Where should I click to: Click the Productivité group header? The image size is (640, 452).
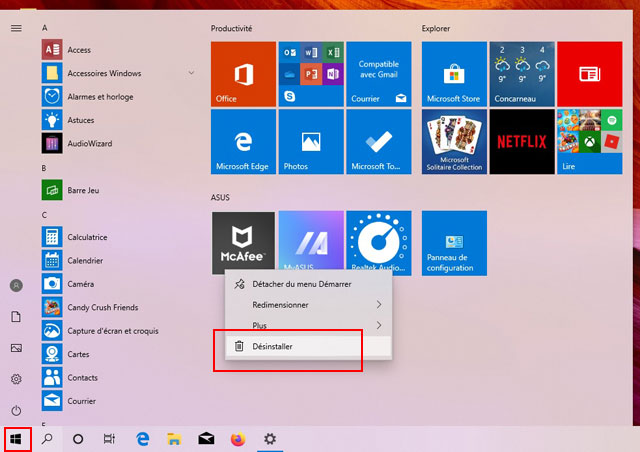coord(231,28)
